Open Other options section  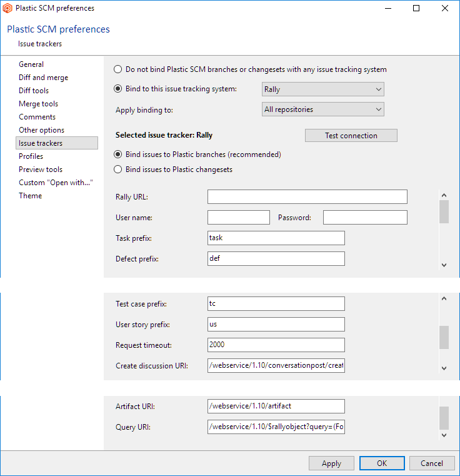pyautogui.click(x=42, y=130)
